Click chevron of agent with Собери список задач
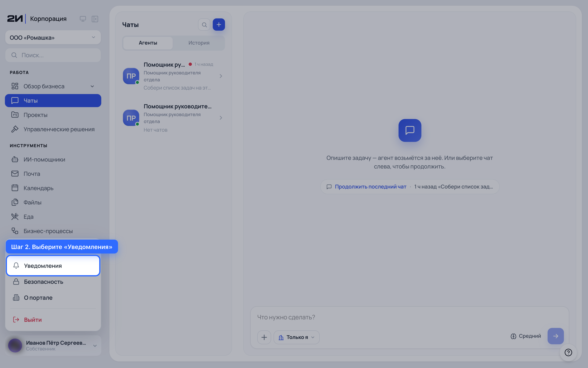Image resolution: width=588 pixels, height=368 pixels. [221, 76]
